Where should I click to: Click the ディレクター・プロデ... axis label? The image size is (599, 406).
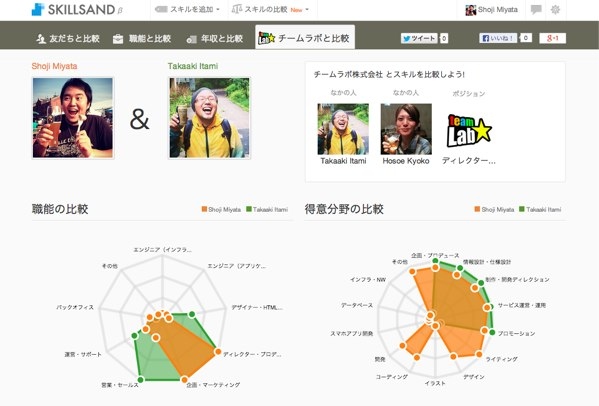pyautogui.click(x=252, y=354)
